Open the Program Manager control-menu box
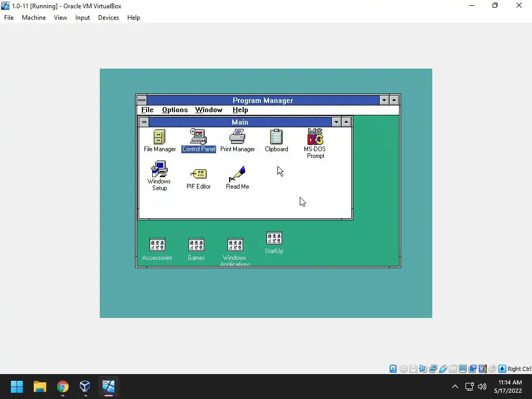The width and height of the screenshot is (532, 399). [x=142, y=100]
